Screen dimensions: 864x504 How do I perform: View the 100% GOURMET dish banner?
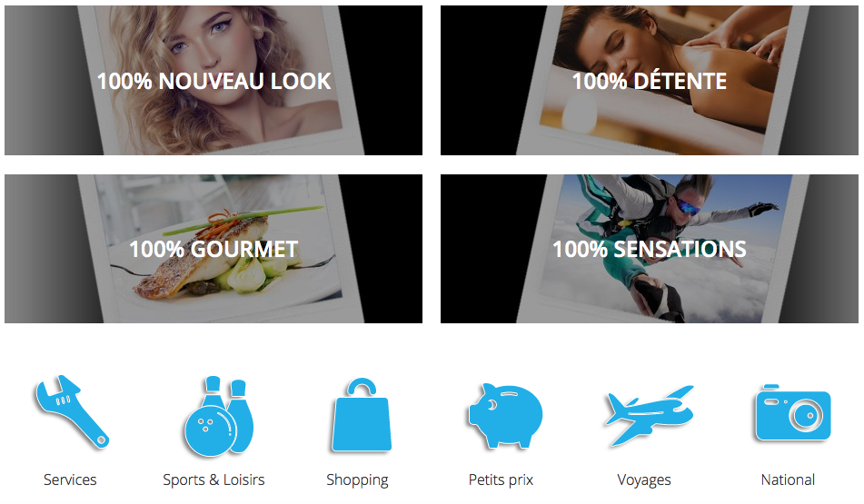[x=214, y=249]
